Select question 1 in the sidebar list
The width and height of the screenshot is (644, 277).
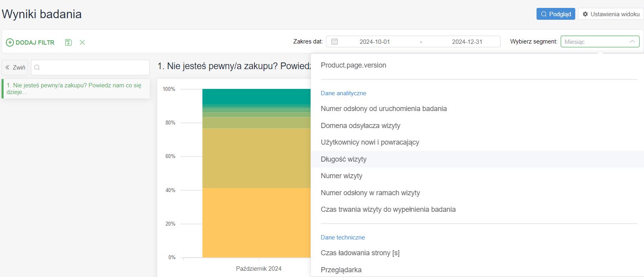coord(76,89)
